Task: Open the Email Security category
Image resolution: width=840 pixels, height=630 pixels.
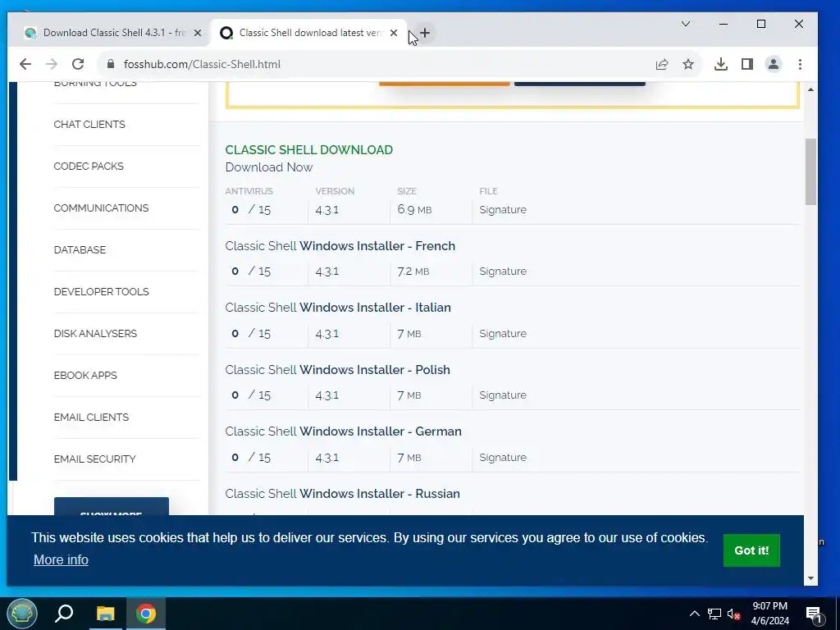Action: point(95,459)
